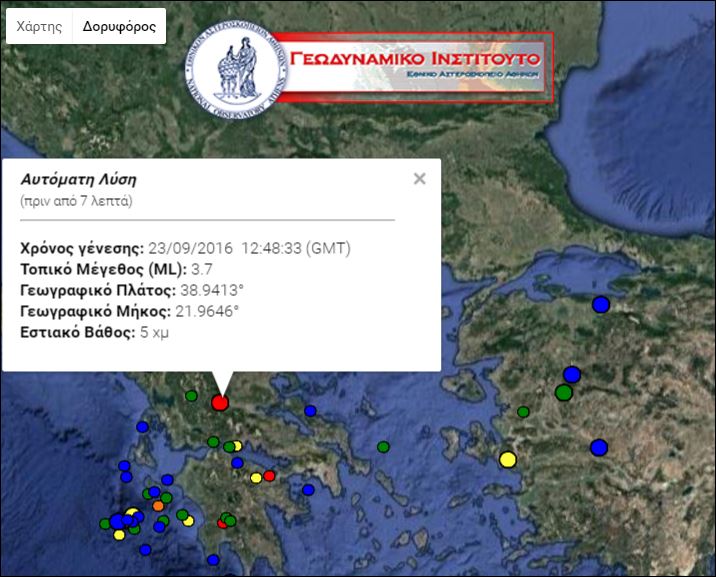Viewport: 716px width, 577px height.
Task: Select the magnitude value 3.7
Action: pos(201,269)
